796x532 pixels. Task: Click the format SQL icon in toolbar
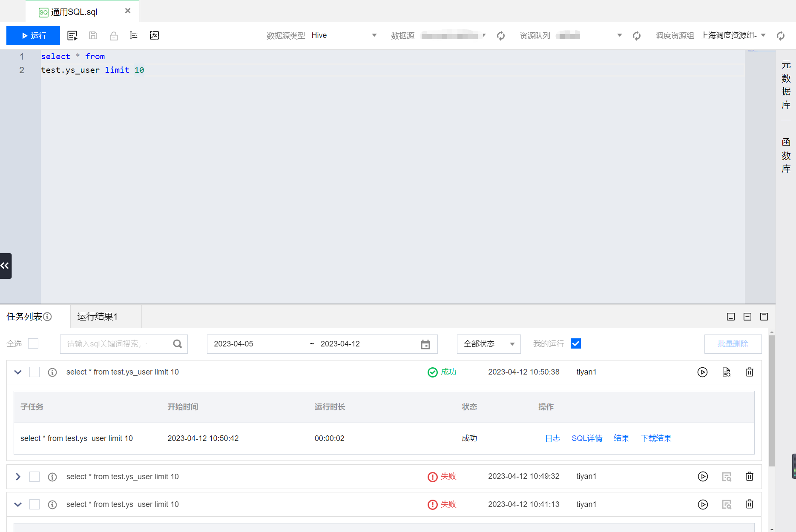click(x=133, y=36)
